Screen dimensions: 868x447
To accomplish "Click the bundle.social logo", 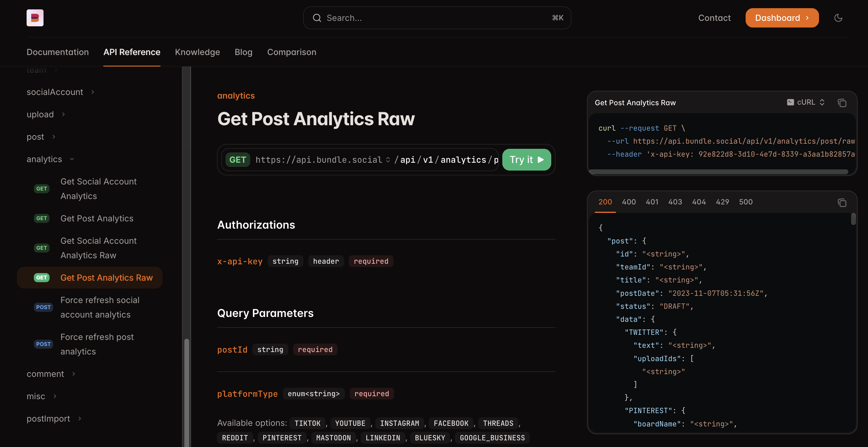I will click(34, 18).
